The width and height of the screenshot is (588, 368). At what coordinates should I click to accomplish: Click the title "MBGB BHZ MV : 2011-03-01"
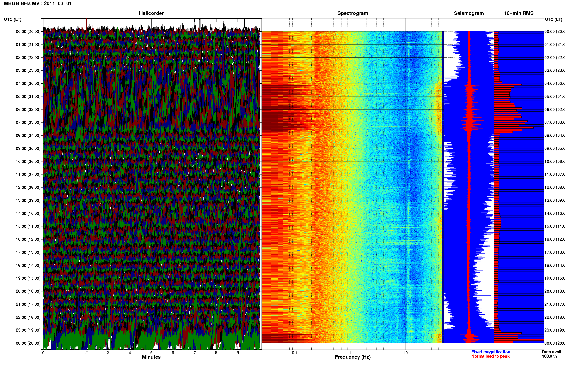click(x=38, y=4)
